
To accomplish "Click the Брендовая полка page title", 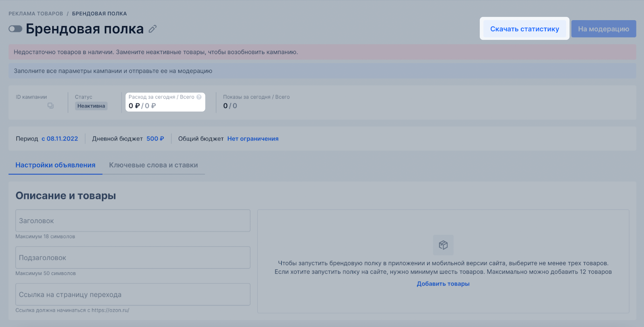I will (85, 29).
